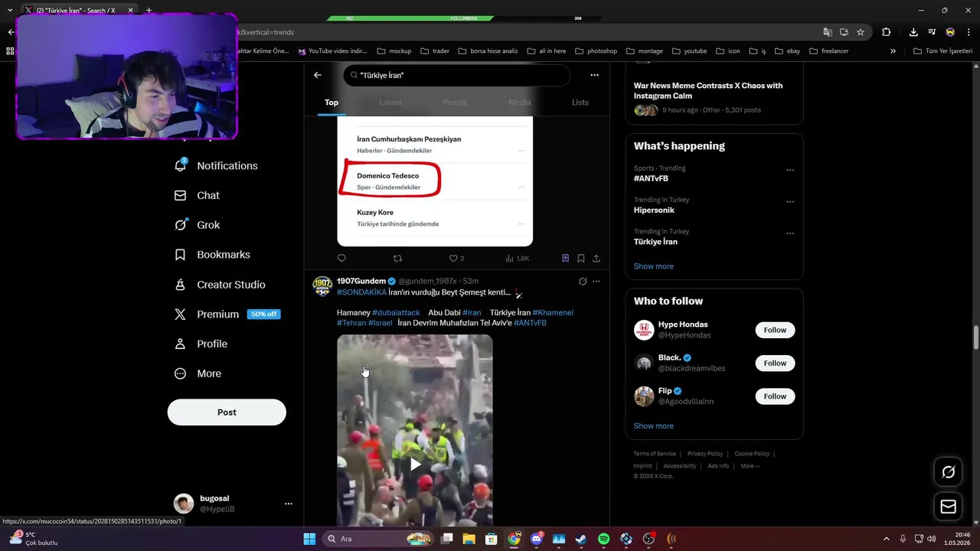
Task: Click the #Khamenei hashtag in post
Action: coord(553,313)
